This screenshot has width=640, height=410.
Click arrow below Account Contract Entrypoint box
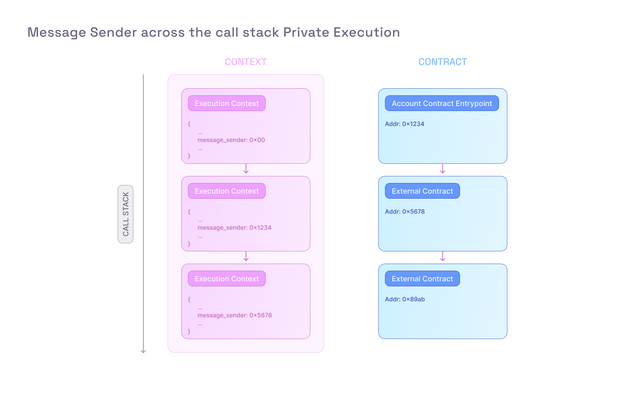tap(442, 168)
